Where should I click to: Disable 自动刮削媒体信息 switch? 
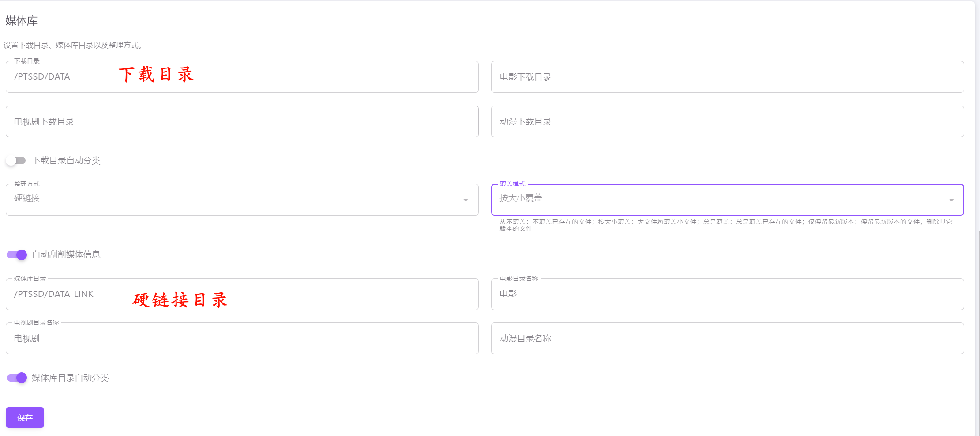17,255
